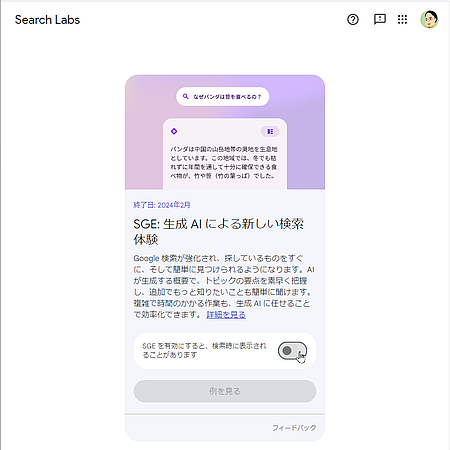The image size is (450, 450).
Task: Click the SGE を有効にすると description text
Action: 204,350
